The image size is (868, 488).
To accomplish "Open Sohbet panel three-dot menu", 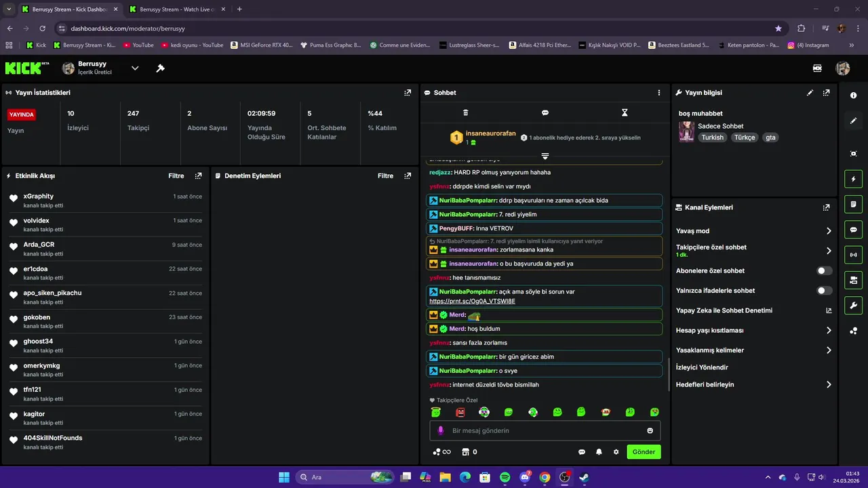I will click(x=659, y=93).
